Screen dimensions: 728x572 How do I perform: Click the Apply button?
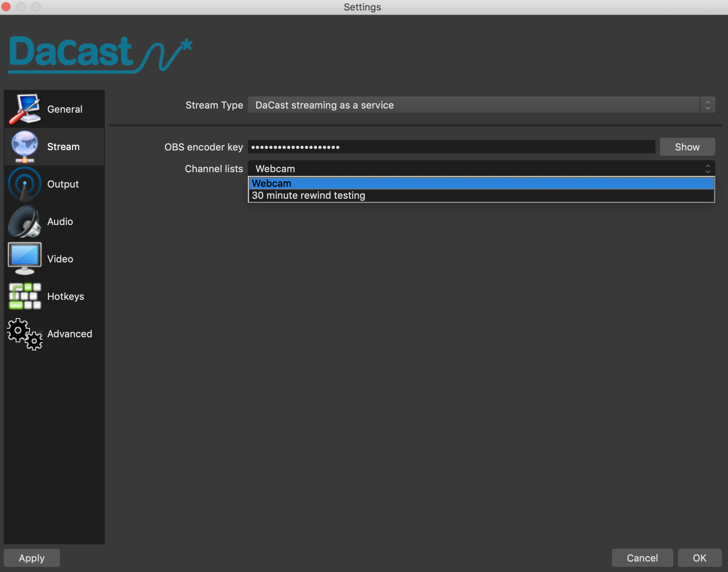[x=31, y=557]
